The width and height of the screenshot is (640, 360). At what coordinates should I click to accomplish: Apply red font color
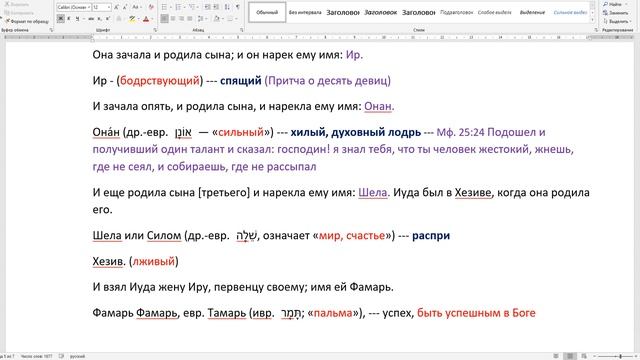click(x=146, y=18)
